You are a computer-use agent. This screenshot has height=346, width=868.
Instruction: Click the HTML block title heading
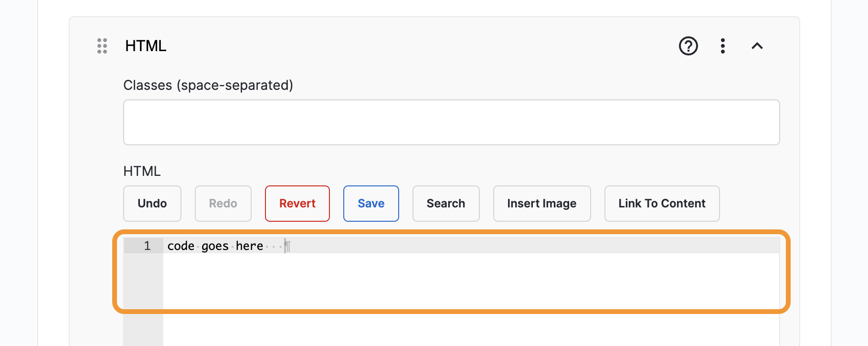pos(146,46)
